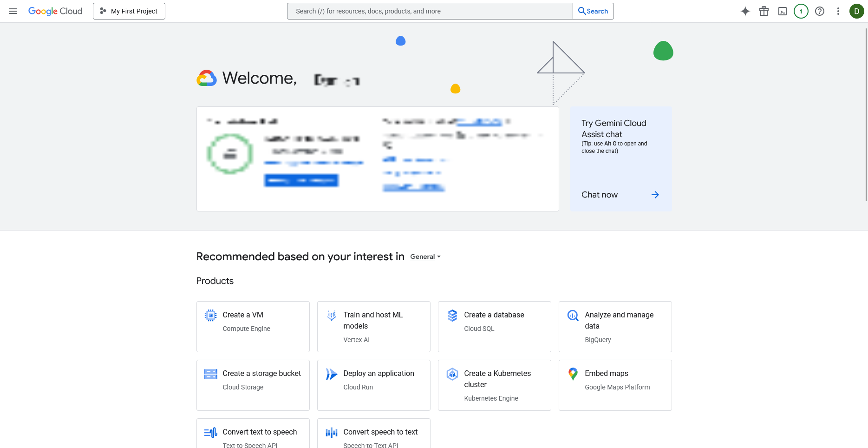
Task: Focus the resources search input field
Action: tap(430, 11)
